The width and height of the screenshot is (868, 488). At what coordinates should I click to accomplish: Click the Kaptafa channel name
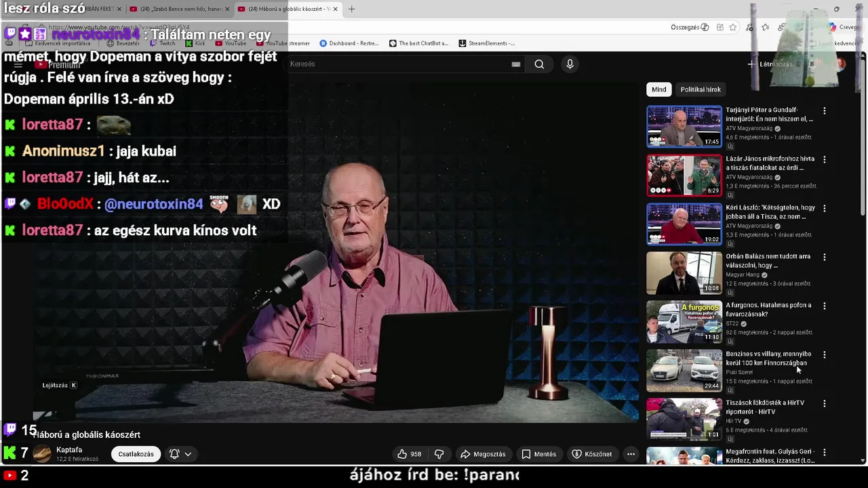pyautogui.click(x=69, y=450)
